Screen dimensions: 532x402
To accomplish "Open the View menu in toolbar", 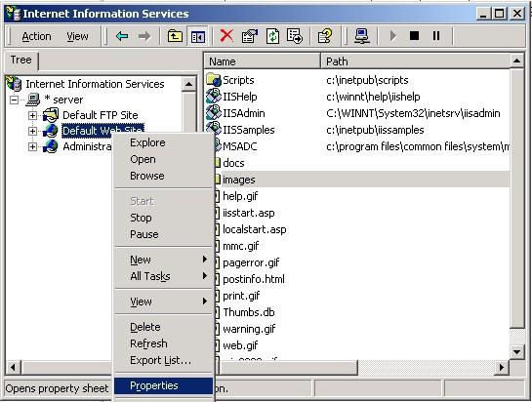I will click(77, 36).
